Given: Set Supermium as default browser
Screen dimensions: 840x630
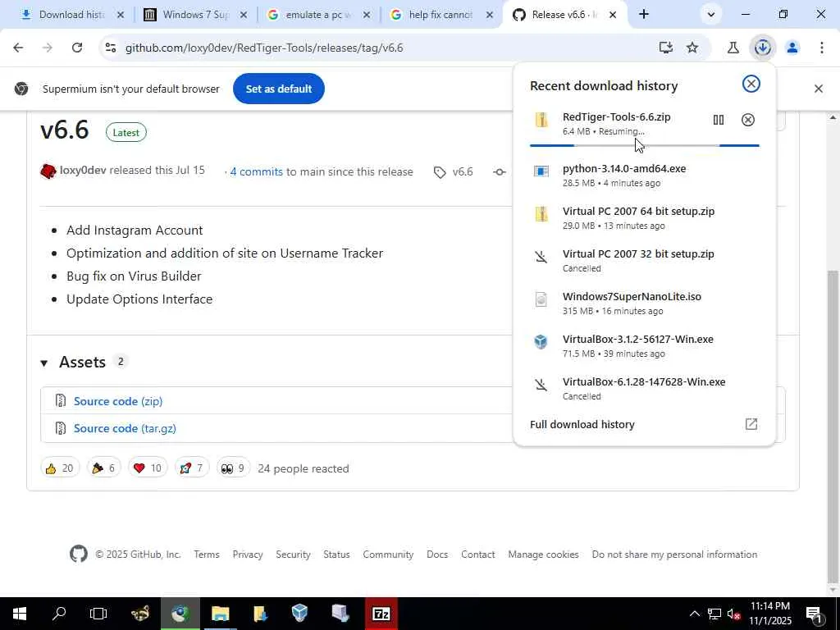Looking at the screenshot, I should click(x=279, y=89).
